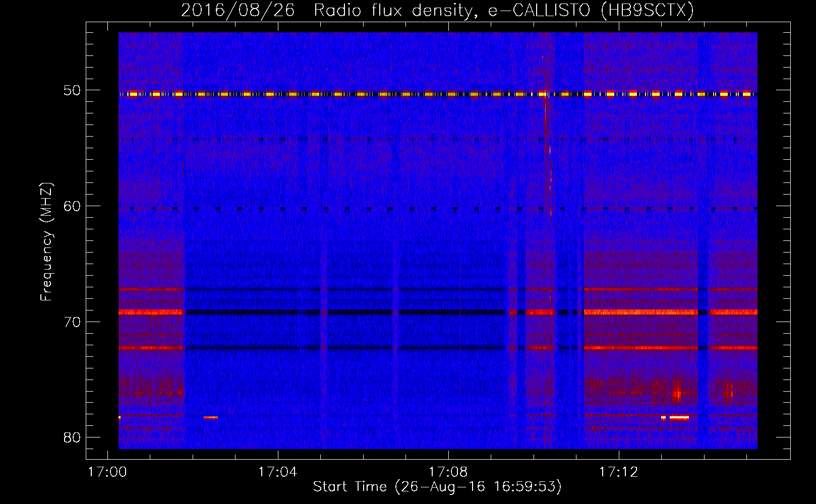
Task: Click the 'Start Time (26-Aug-16 16:59:53)' label
Action: click(437, 487)
